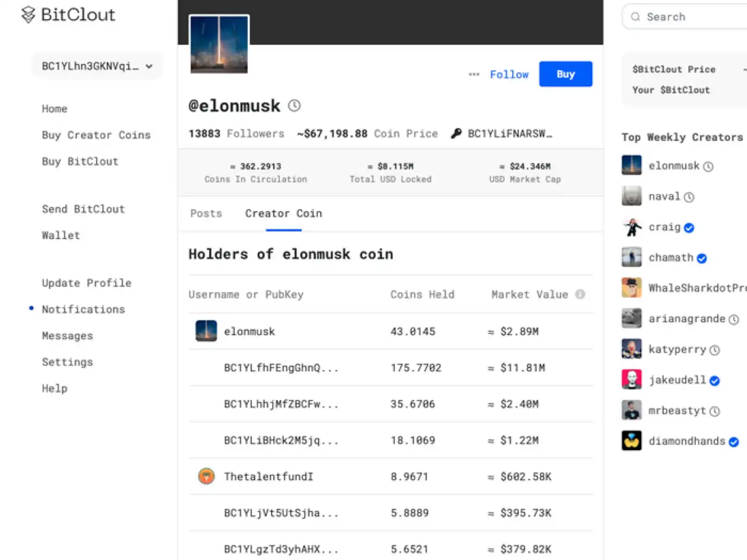This screenshot has height=560, width=747.
Task: Click the BitClout logo icon
Action: coord(28,15)
